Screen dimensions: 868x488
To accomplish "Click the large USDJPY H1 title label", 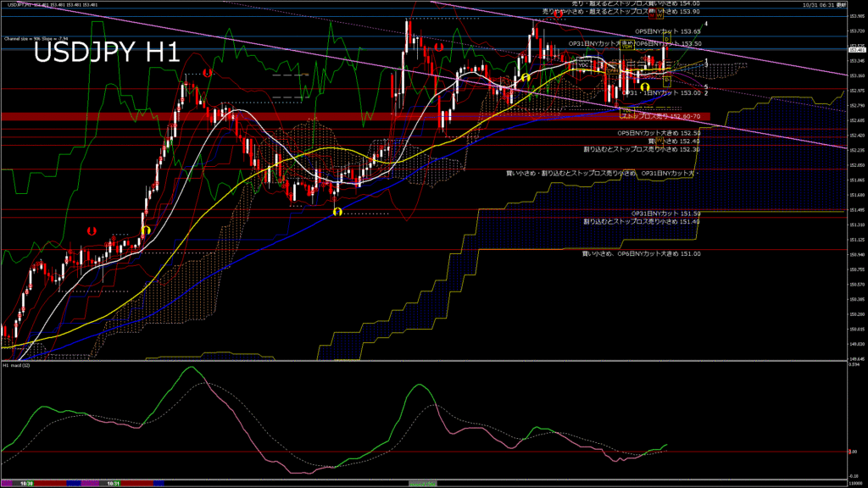I will coord(106,53).
